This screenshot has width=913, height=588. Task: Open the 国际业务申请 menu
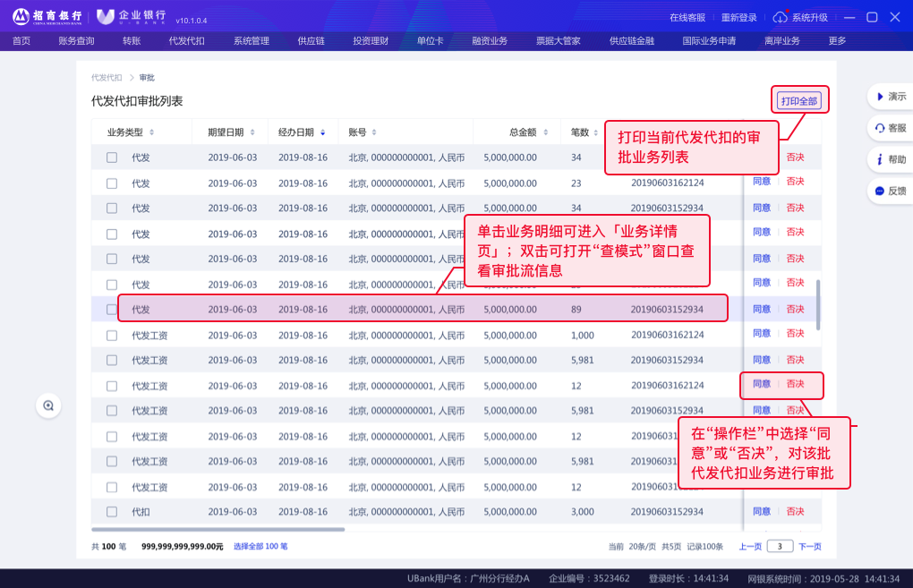tap(709, 41)
